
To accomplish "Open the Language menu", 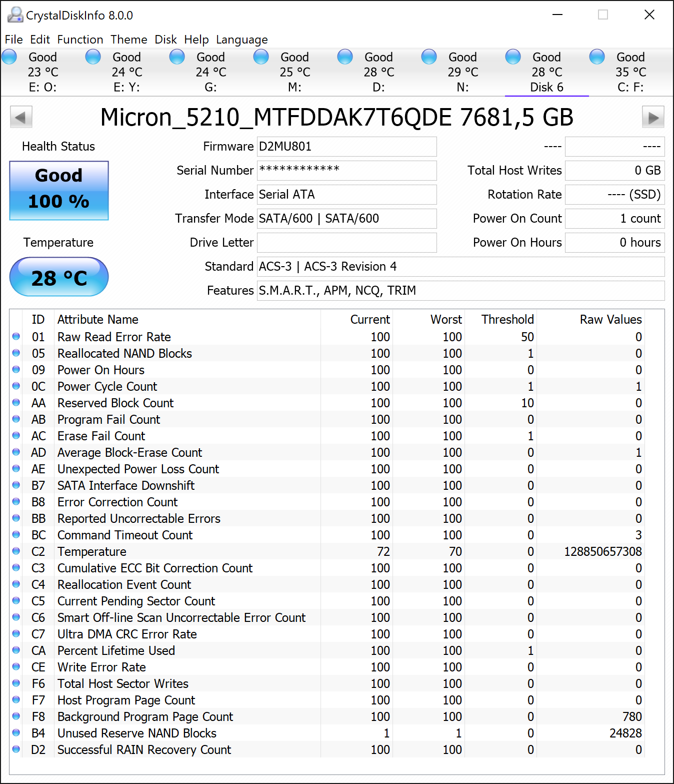I will point(242,40).
